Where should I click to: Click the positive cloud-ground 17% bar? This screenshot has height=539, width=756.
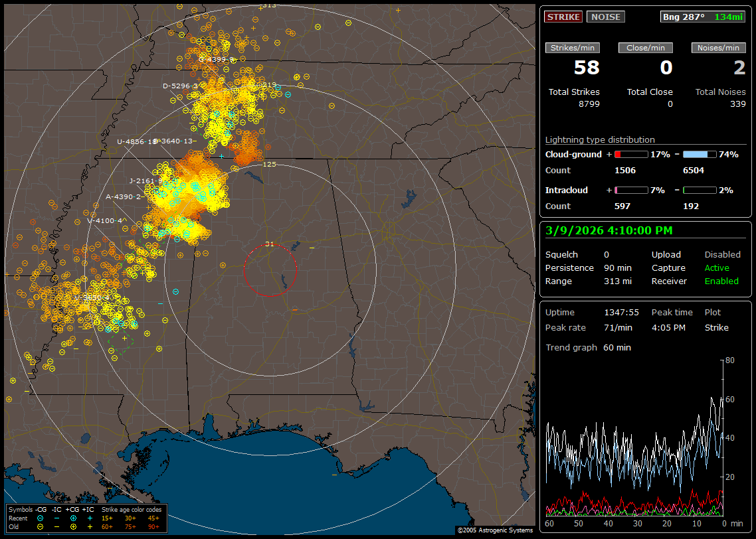click(x=630, y=154)
